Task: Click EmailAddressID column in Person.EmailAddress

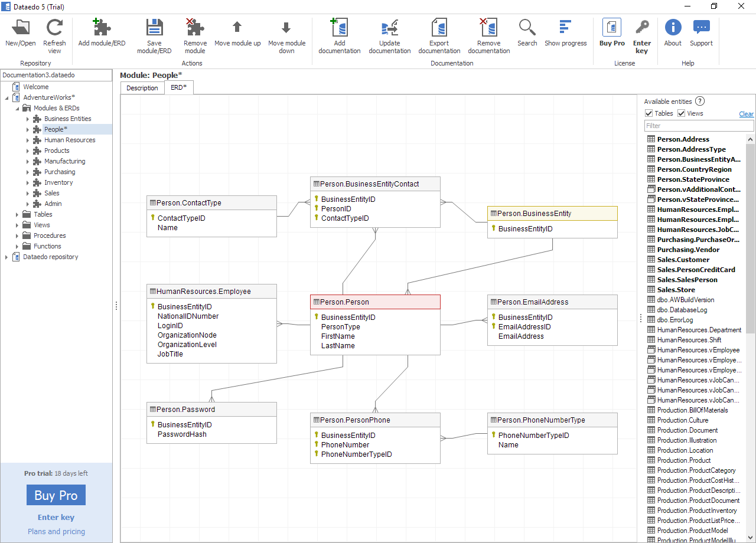Action: (x=524, y=327)
